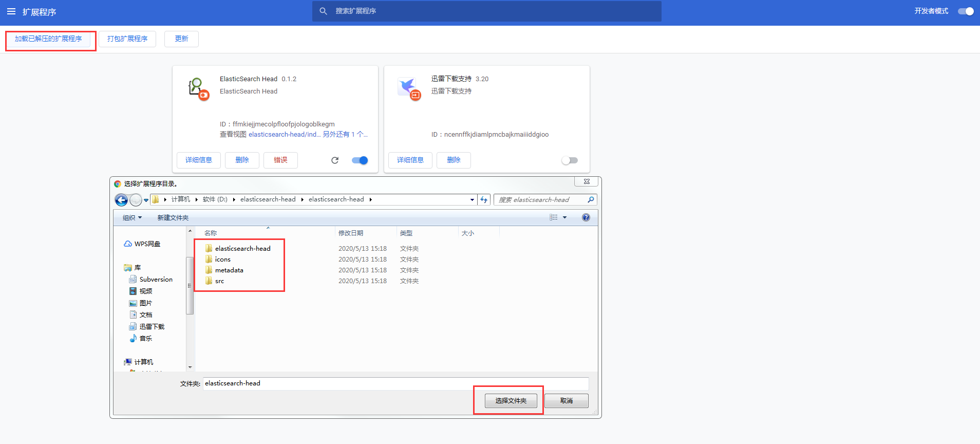Select the metadata folder
This screenshot has height=444, width=980.
[224, 270]
